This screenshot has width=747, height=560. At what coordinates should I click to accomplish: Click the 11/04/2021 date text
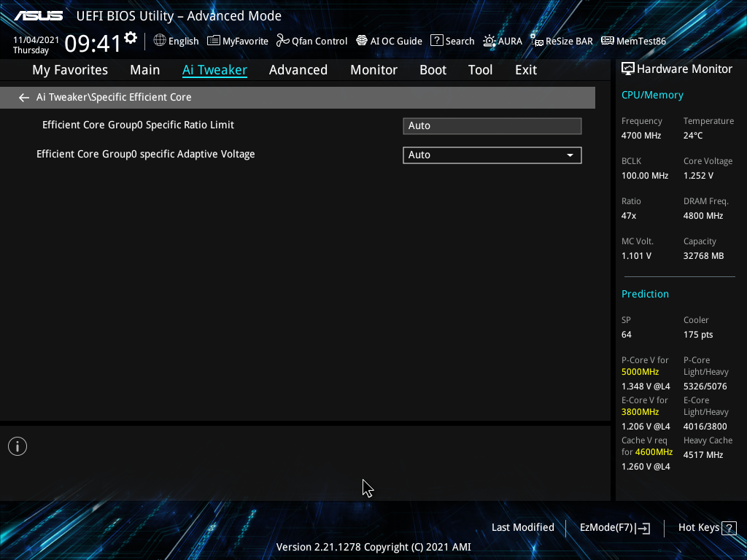click(x=36, y=40)
